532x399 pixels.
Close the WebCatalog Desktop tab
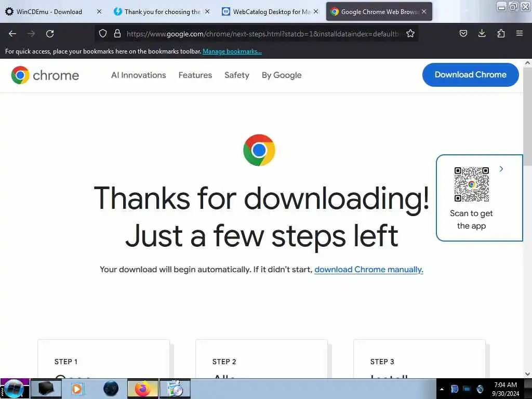point(316,11)
